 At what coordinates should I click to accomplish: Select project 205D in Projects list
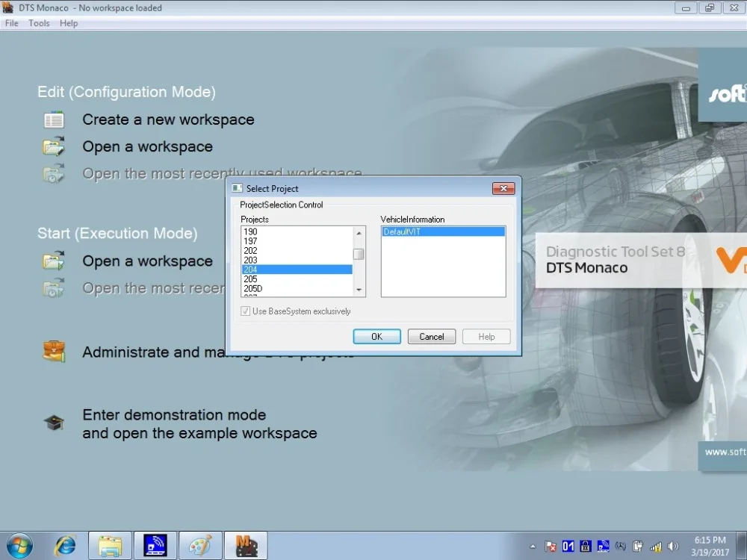[x=297, y=288]
